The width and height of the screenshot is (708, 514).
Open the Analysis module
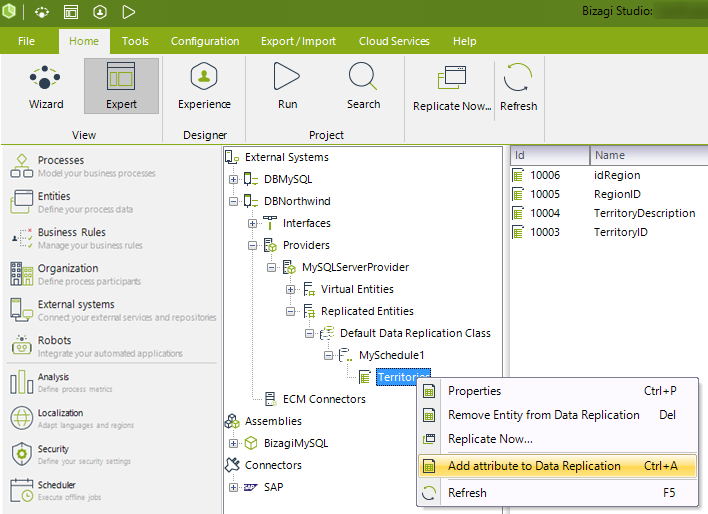(x=61, y=383)
